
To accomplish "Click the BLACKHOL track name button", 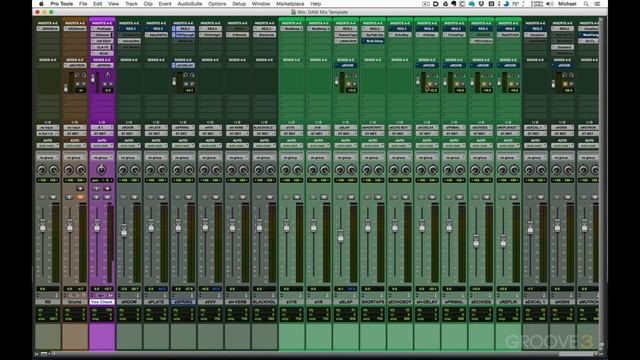I will point(264,302).
